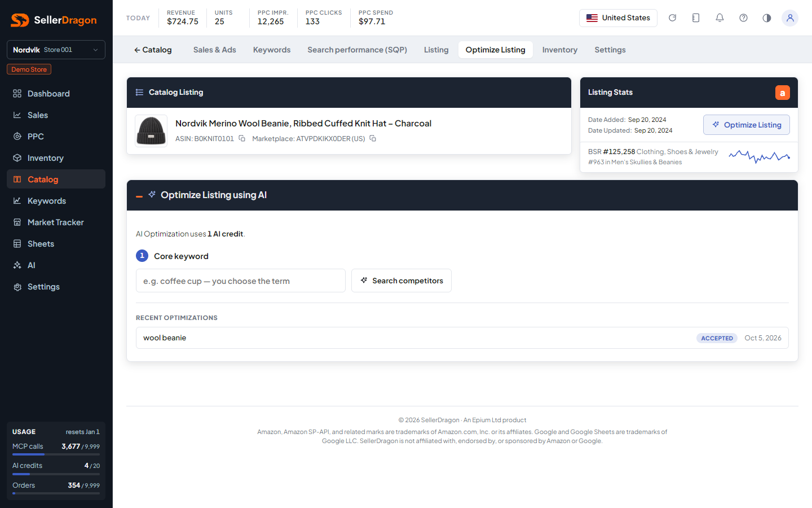
Task: Go to Dashboard in sidebar
Action: coord(56,94)
